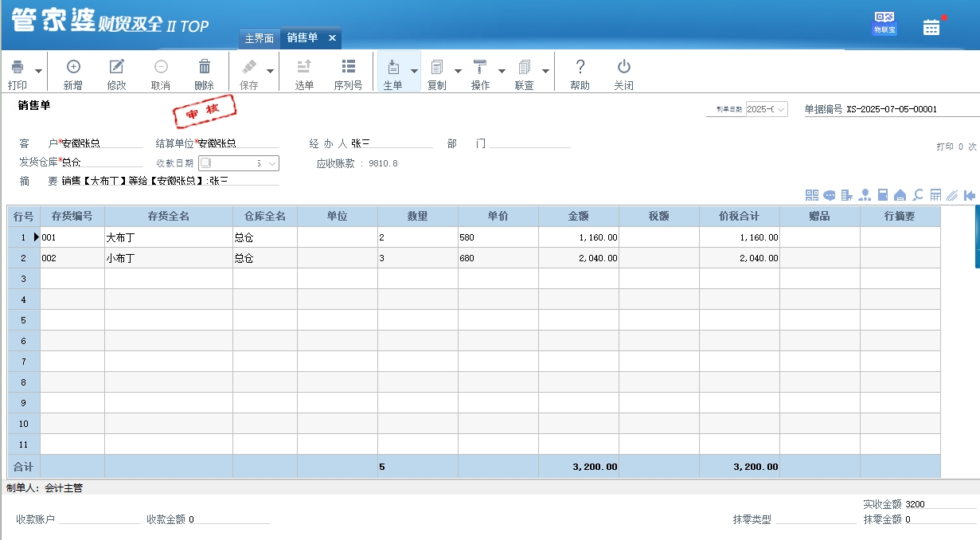Click the 序列号 (Serial number) toolbar icon

[348, 67]
